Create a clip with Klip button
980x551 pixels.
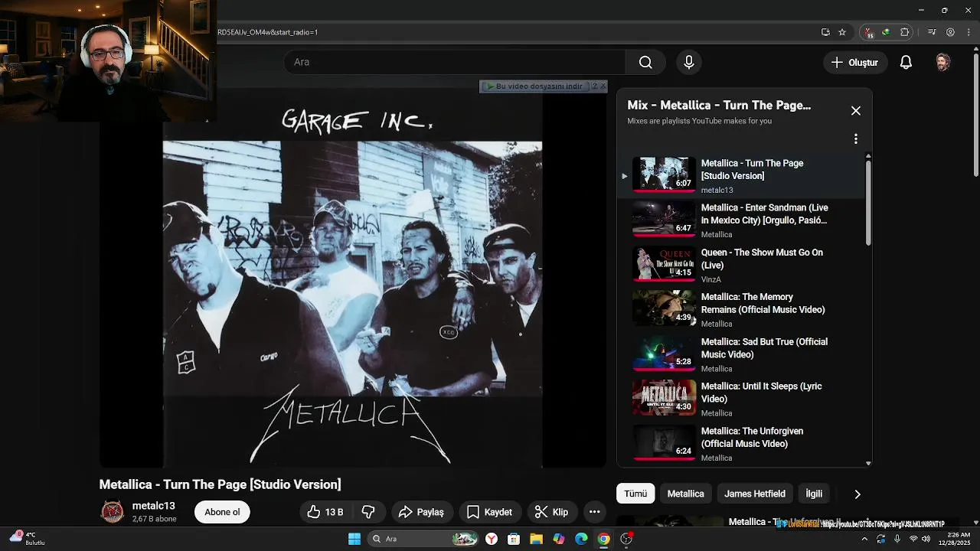[x=551, y=512]
